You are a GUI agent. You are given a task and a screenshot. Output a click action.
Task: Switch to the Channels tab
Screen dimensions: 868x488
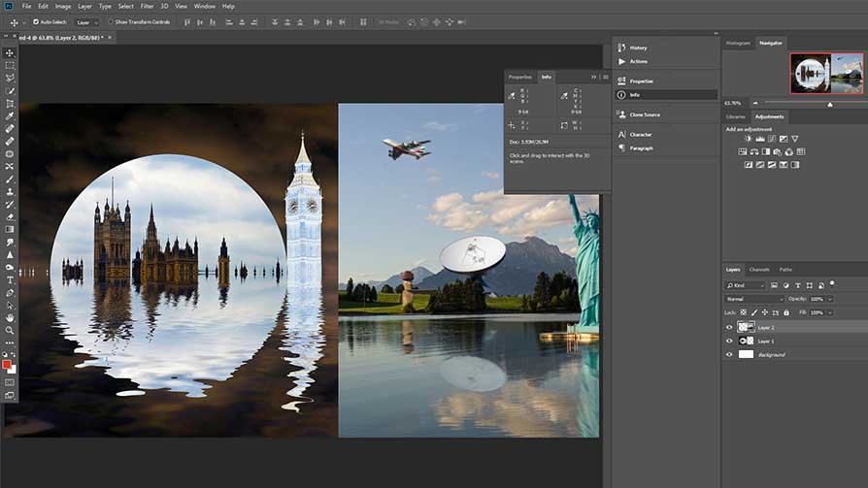pos(759,270)
